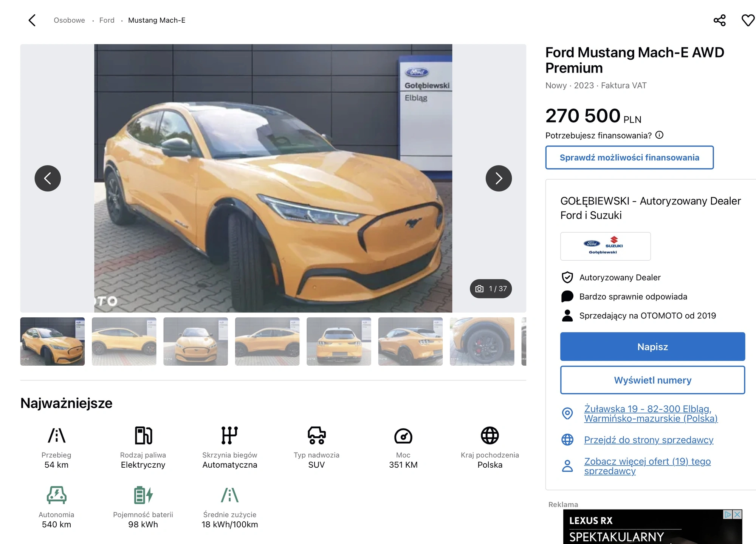Select seventh thumbnail showing the wheel
Screen dimensions: 756x544
[x=482, y=342]
